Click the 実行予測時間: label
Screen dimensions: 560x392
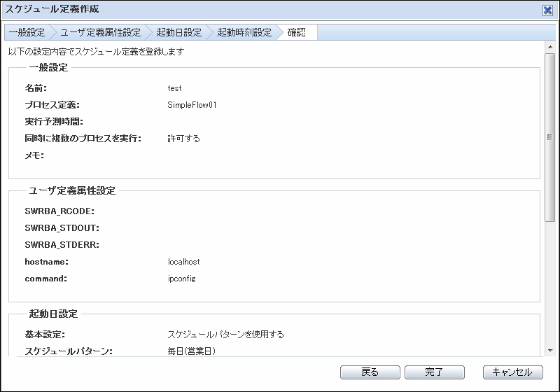coord(54,122)
